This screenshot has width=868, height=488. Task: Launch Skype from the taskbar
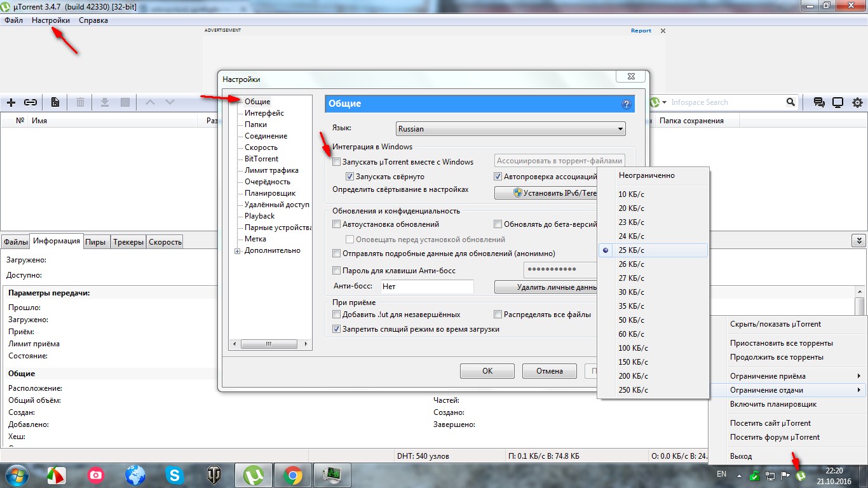click(x=173, y=475)
